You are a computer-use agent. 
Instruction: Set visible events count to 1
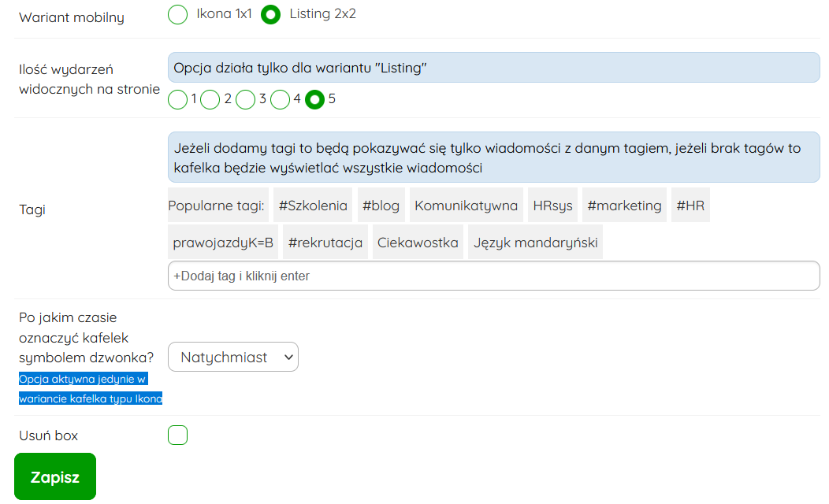coord(178,100)
